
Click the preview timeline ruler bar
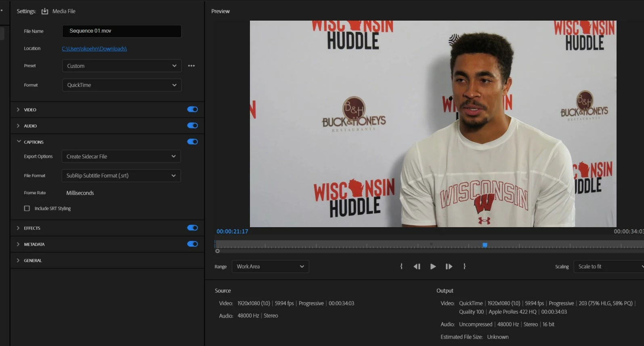tap(429, 245)
